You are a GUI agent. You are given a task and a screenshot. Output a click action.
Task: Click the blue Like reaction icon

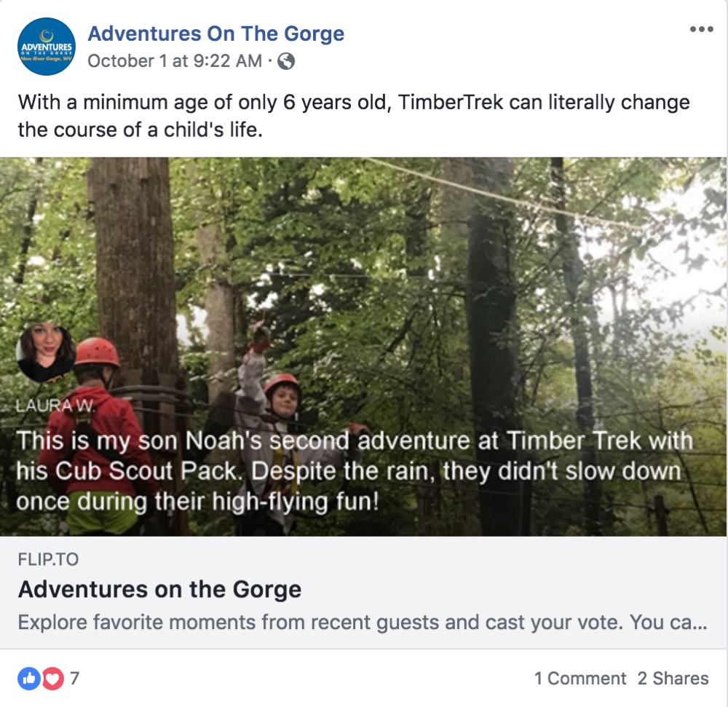(29, 679)
